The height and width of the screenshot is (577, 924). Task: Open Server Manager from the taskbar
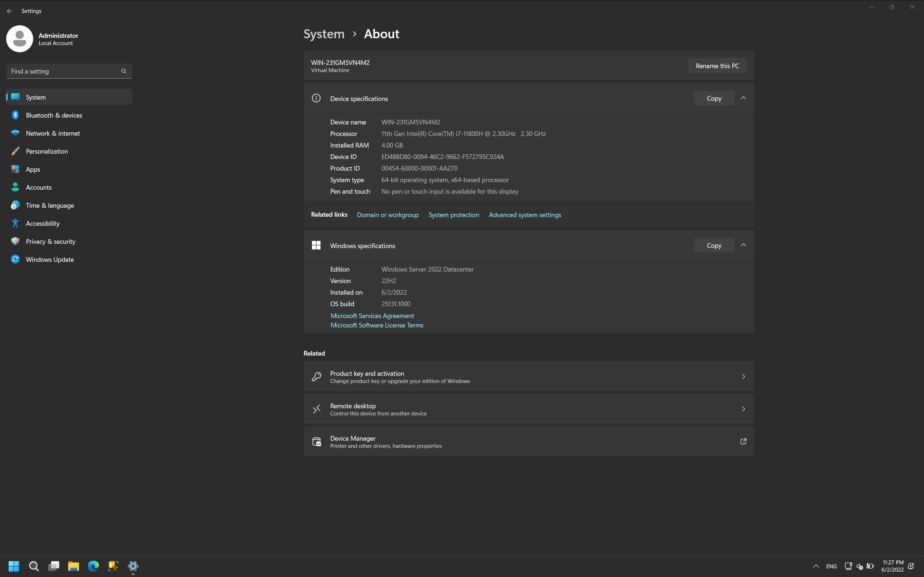pos(113,566)
